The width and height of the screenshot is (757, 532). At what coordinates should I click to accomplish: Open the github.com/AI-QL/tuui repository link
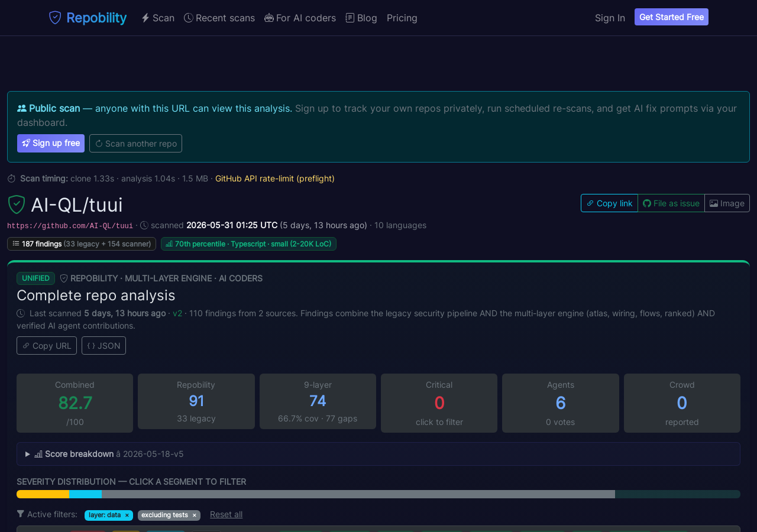click(x=70, y=226)
